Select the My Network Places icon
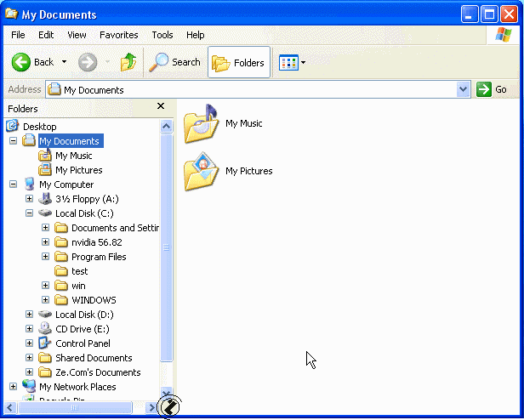Viewport: 524px width, 420px height. point(29,387)
